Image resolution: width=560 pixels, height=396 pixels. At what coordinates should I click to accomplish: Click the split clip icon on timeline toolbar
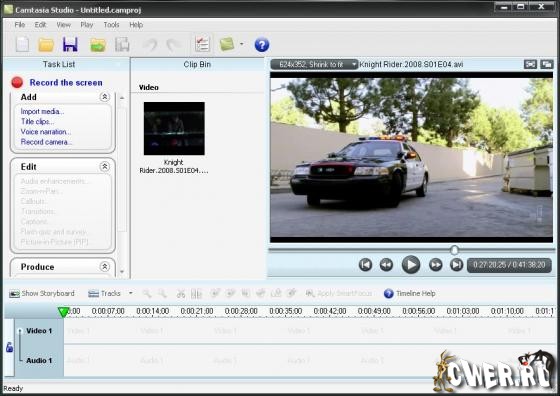196,294
